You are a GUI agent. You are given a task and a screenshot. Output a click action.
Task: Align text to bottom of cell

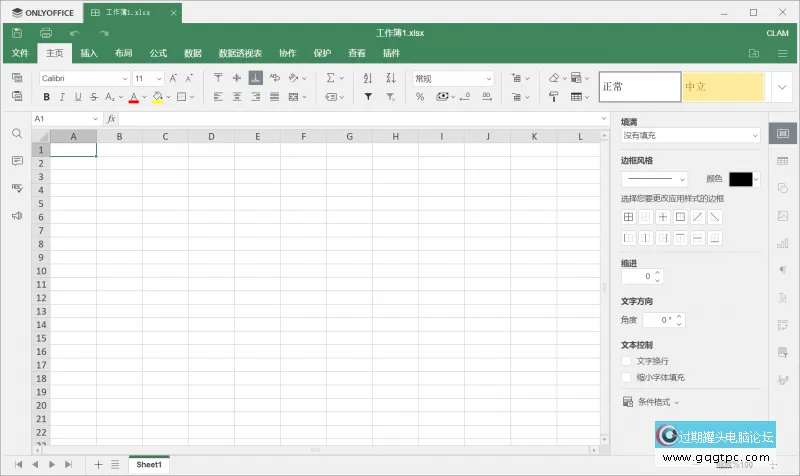pyautogui.click(x=256, y=78)
